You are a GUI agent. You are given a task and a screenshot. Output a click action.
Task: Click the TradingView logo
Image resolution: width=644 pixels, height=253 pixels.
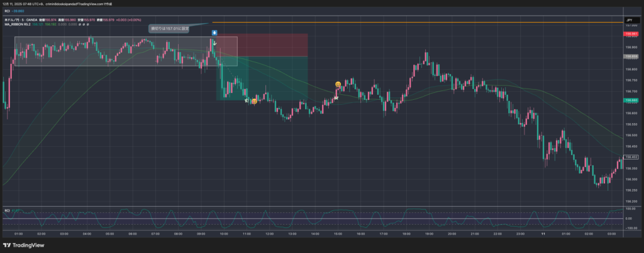[22, 245]
